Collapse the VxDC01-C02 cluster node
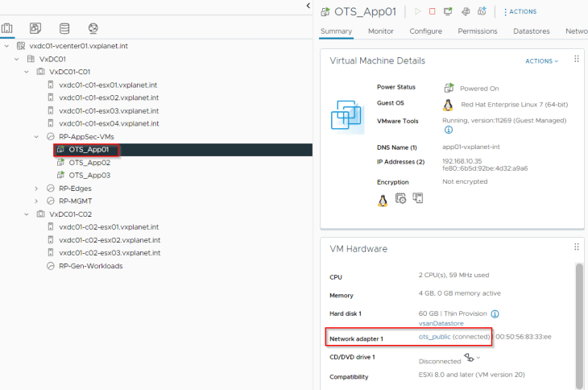588x390 pixels. click(x=27, y=214)
